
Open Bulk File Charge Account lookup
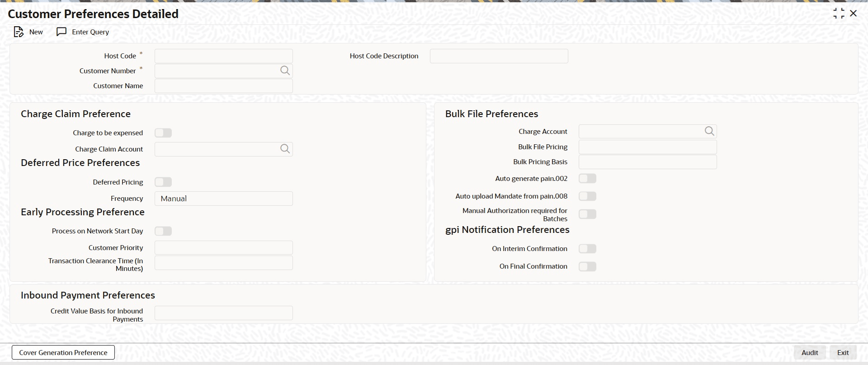pos(709,131)
